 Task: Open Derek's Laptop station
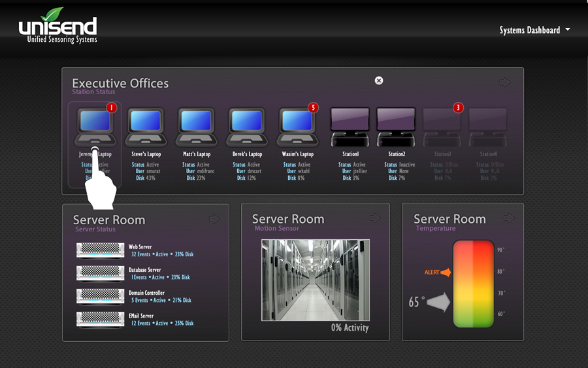[x=246, y=127]
